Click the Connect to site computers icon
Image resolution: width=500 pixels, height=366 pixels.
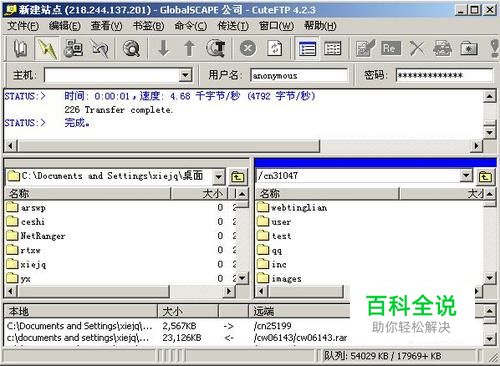[x=73, y=48]
